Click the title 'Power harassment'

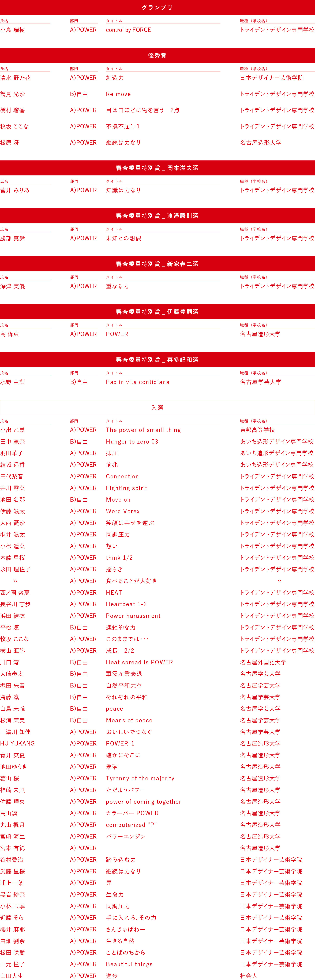(133, 616)
